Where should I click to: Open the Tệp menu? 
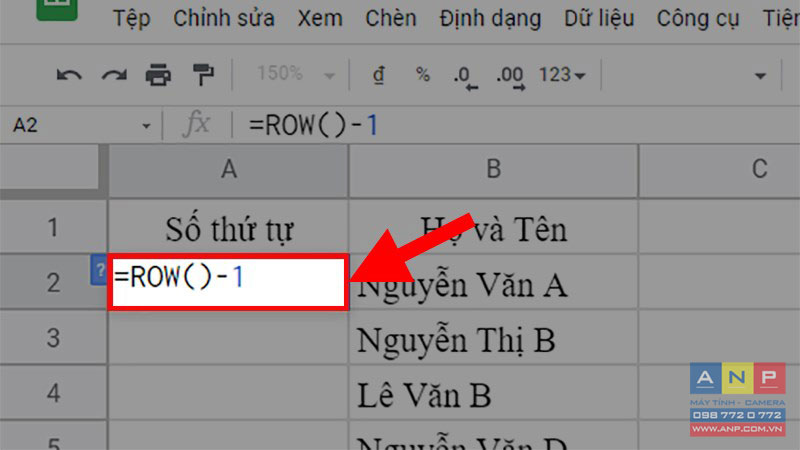click(x=132, y=18)
